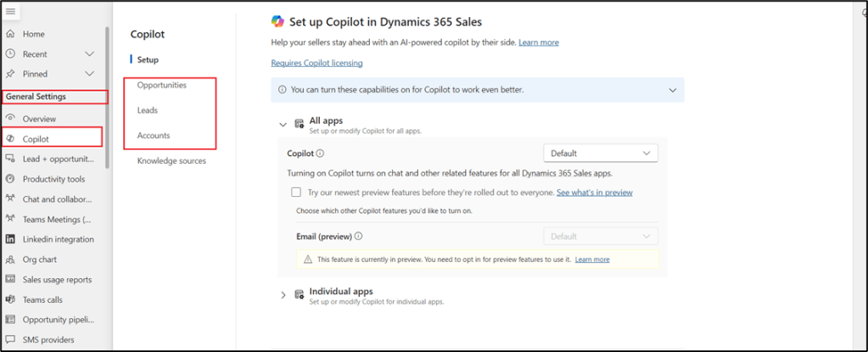This screenshot has width=868, height=352.
Task: Click the Productivity tools icon
Action: tap(10, 179)
